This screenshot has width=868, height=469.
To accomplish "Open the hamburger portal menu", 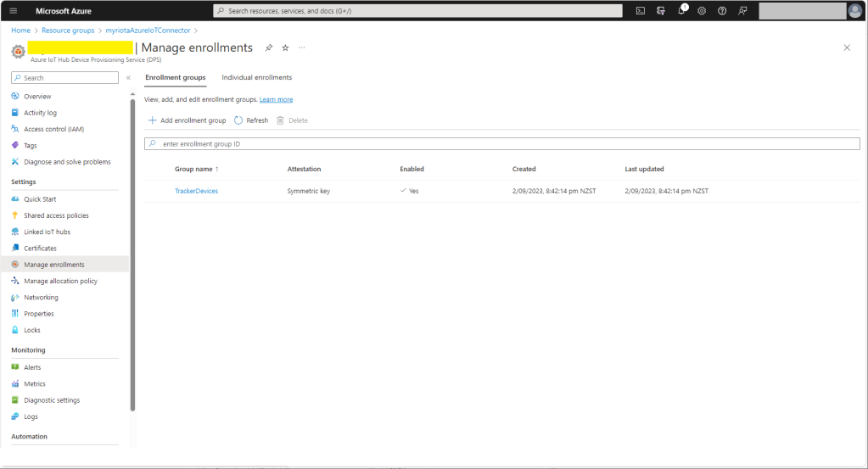I will [x=13, y=11].
